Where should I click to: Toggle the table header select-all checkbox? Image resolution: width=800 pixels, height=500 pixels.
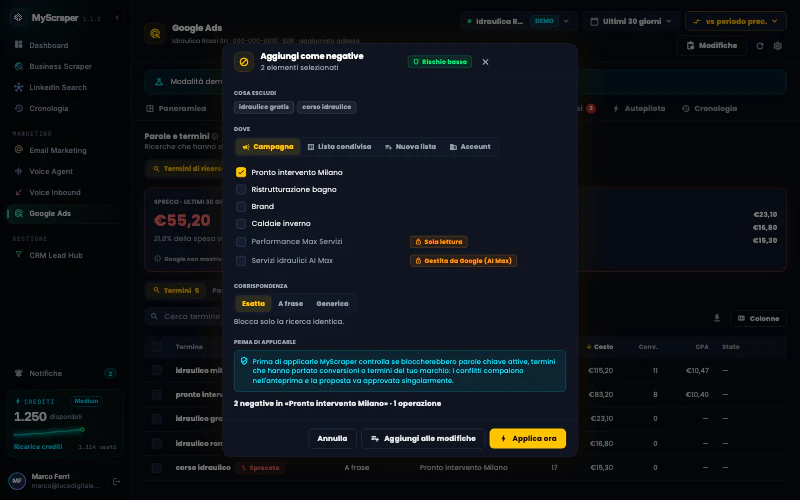(x=157, y=347)
